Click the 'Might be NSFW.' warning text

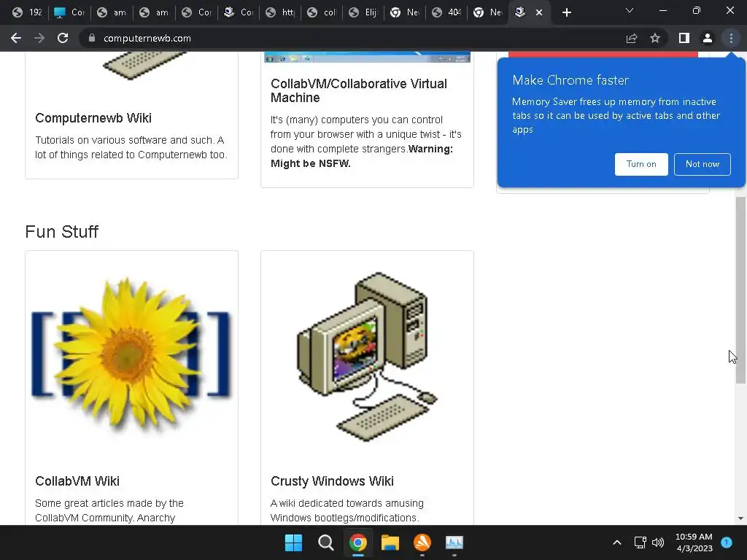(310, 163)
